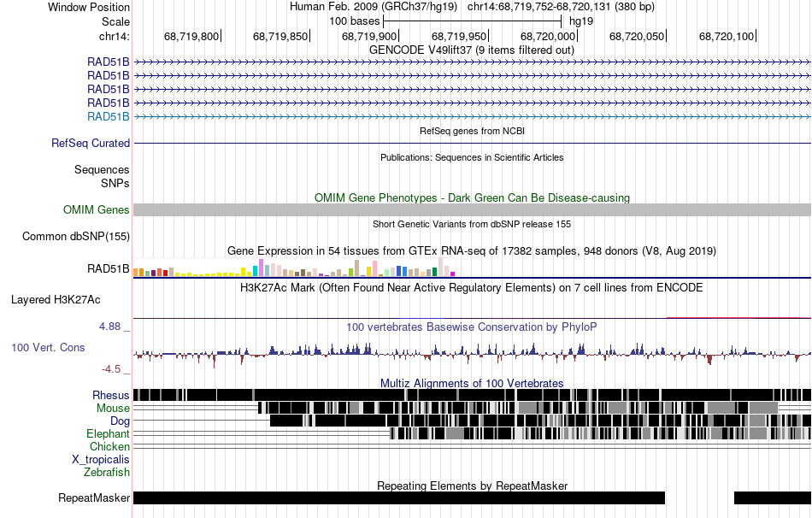The height and width of the screenshot is (518, 812).
Task: Click the SNPs track label
Action: pyautogui.click(x=115, y=183)
